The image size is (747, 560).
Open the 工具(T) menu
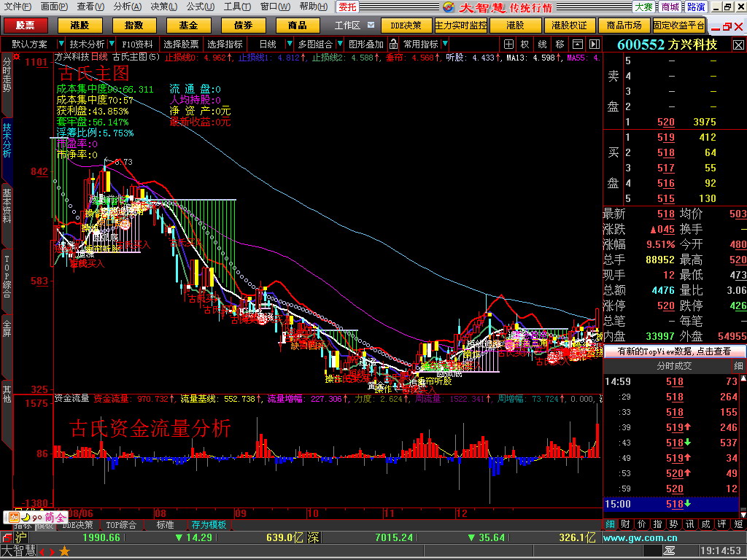tap(237, 7)
